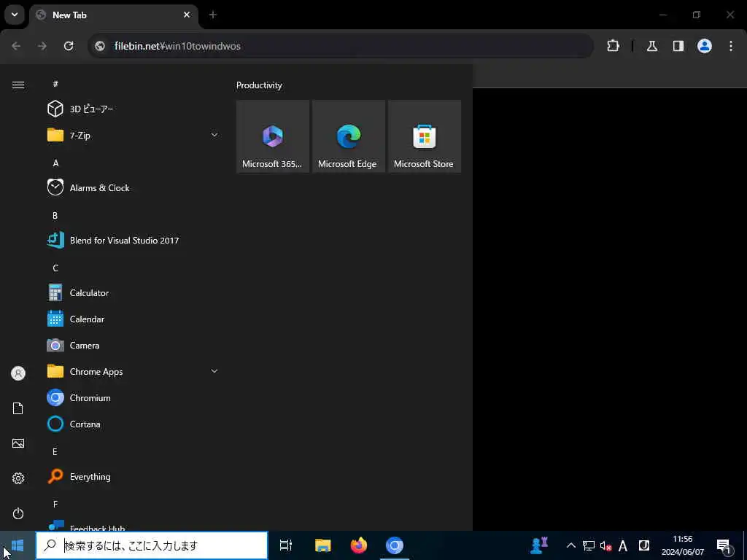Open the notification center icon

[724, 545]
